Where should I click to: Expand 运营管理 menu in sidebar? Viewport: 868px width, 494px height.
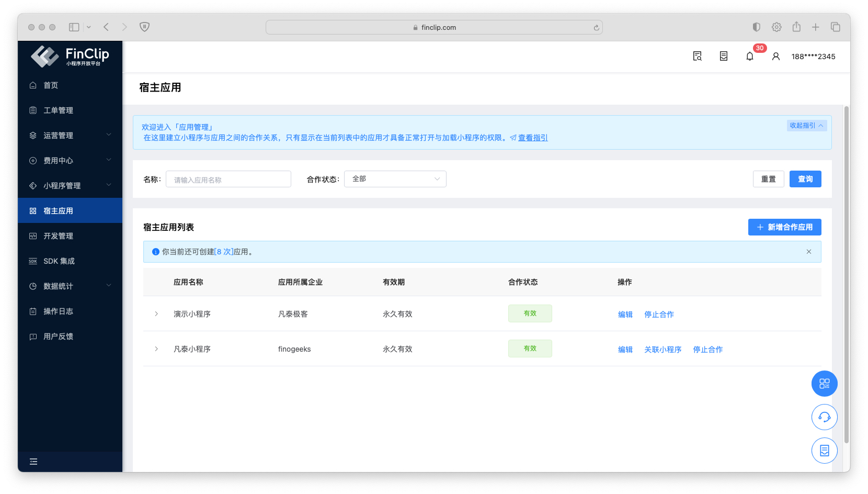[70, 136]
